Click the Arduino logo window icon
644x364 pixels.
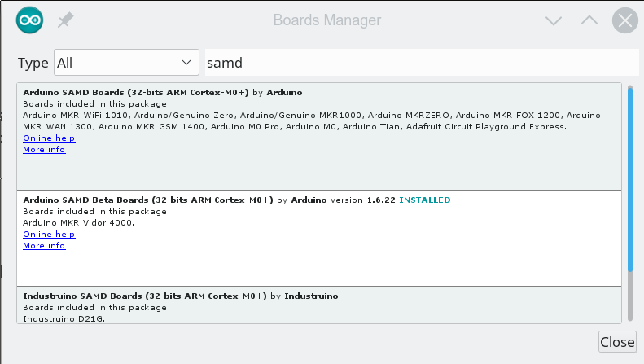pyautogui.click(x=29, y=20)
